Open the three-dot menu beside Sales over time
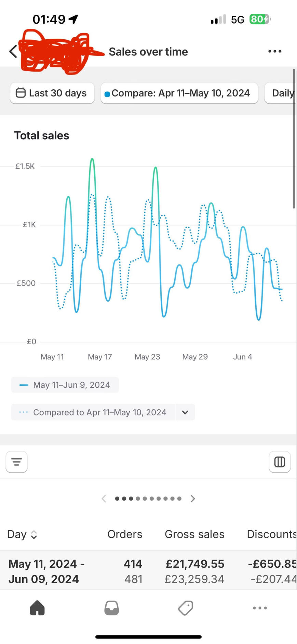The height and width of the screenshot is (644, 297). tap(274, 51)
